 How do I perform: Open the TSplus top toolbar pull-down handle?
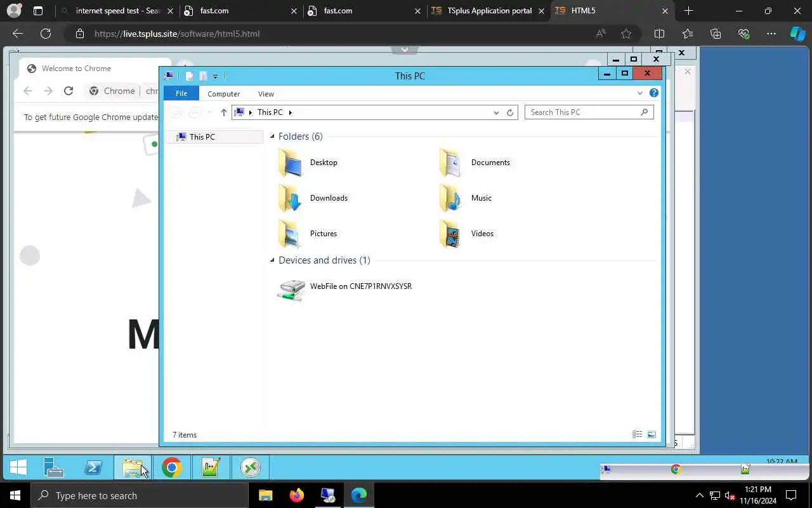click(404, 50)
